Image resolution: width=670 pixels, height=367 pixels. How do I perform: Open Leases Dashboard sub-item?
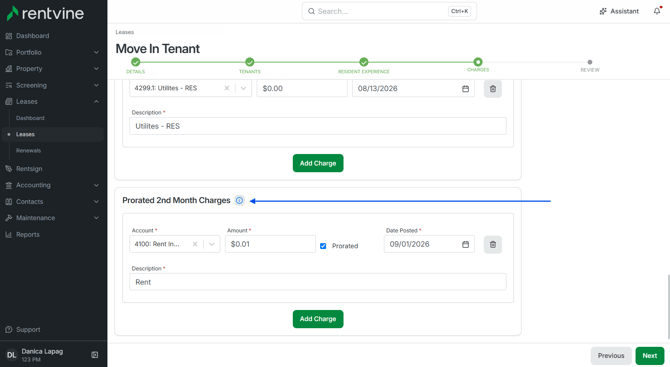30,118
